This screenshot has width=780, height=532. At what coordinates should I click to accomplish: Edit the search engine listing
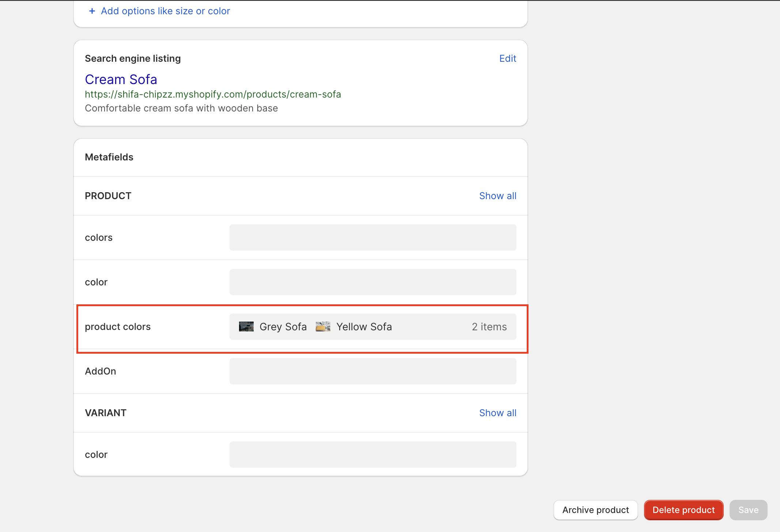(507, 58)
